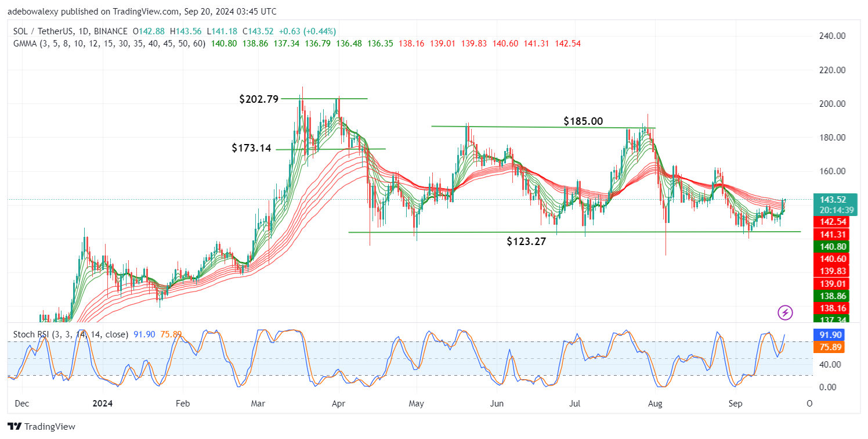Click the Apr label on time axis
This screenshot has width=868, height=439.
pos(339,403)
